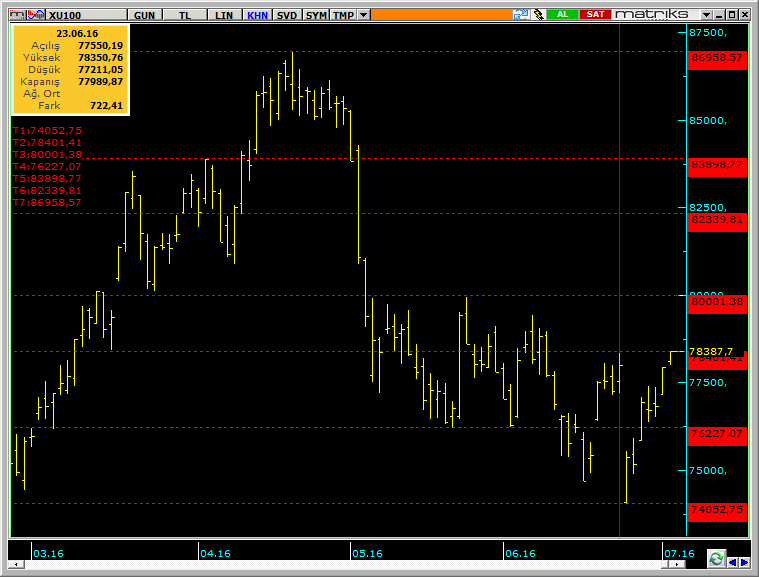Viewport: 759px width, 577px height.
Task: Close the chart window
Action: click(x=744, y=15)
